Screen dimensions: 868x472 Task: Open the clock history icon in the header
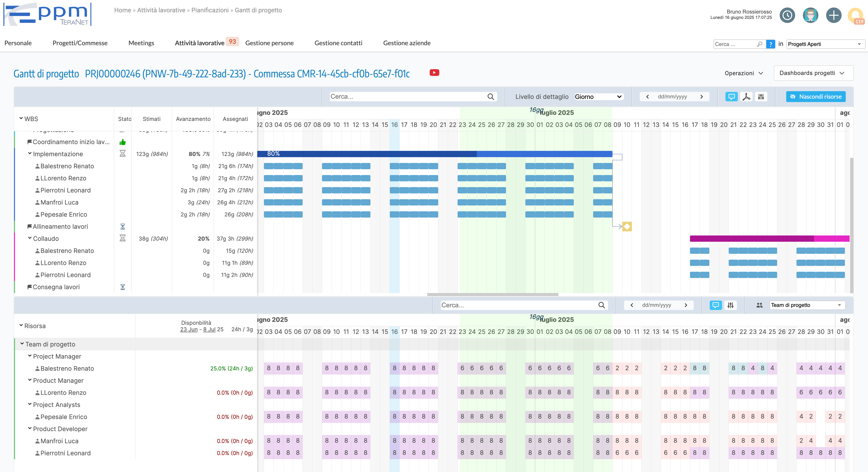pyautogui.click(x=787, y=15)
